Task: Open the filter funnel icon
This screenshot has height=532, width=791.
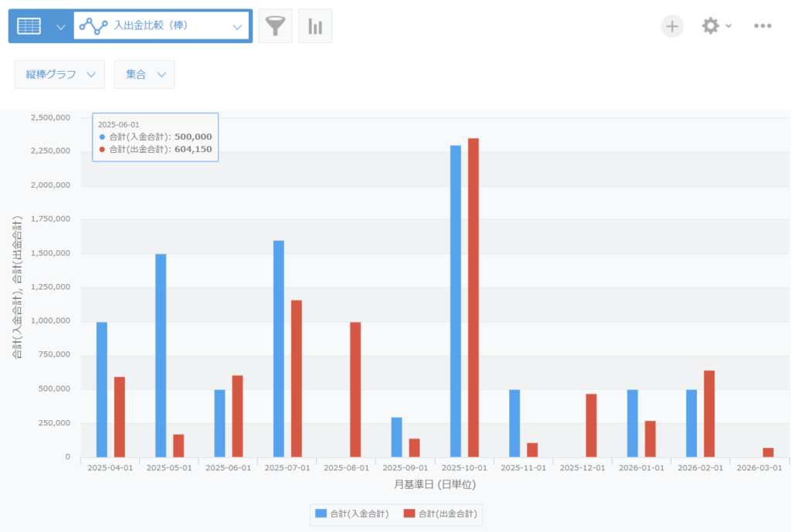Action: click(275, 26)
